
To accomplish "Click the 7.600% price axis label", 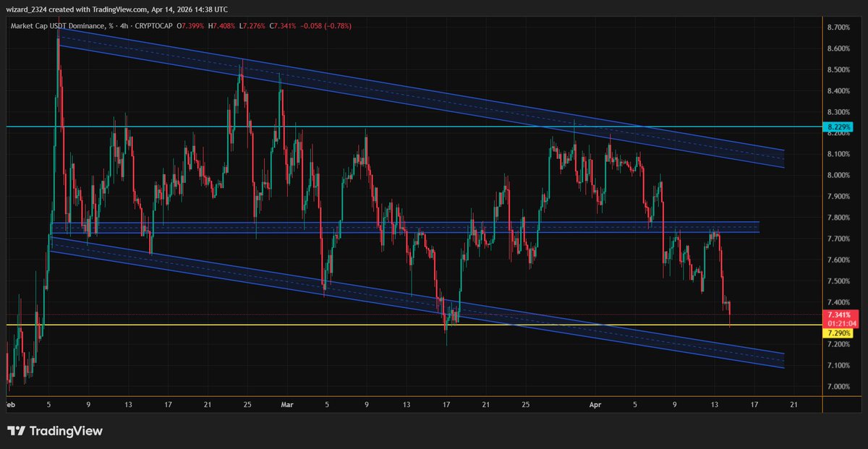I will coord(838,260).
